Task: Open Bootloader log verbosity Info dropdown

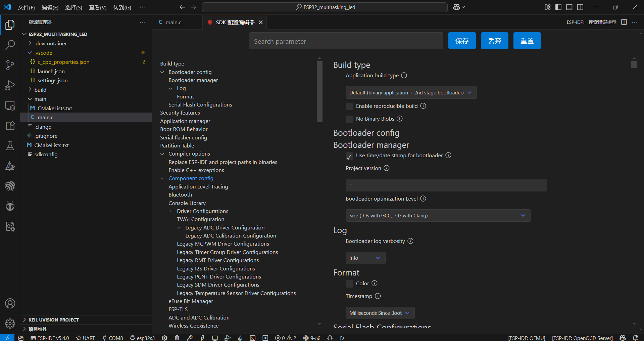Action: point(365,258)
